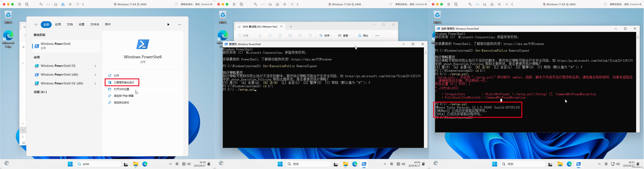Show hidden tray icons in middle VM taskbar

pyautogui.click(x=385, y=164)
